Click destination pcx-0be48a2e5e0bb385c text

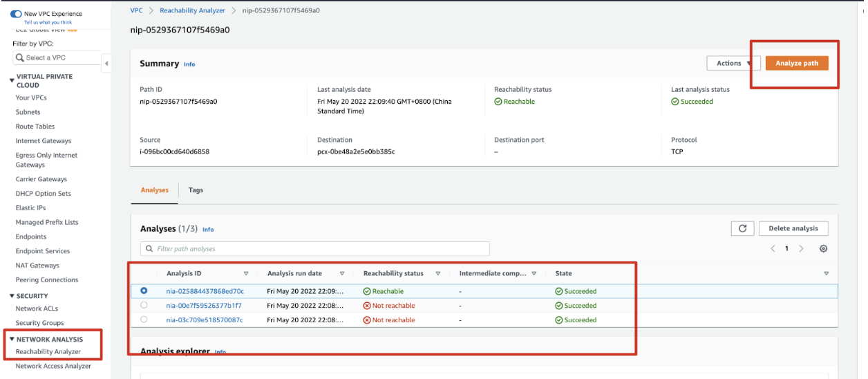click(x=356, y=151)
